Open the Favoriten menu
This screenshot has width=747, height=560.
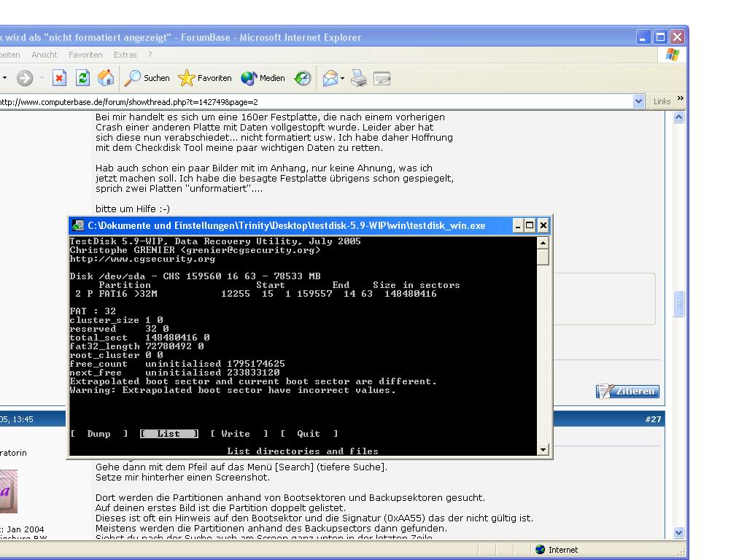click(85, 55)
